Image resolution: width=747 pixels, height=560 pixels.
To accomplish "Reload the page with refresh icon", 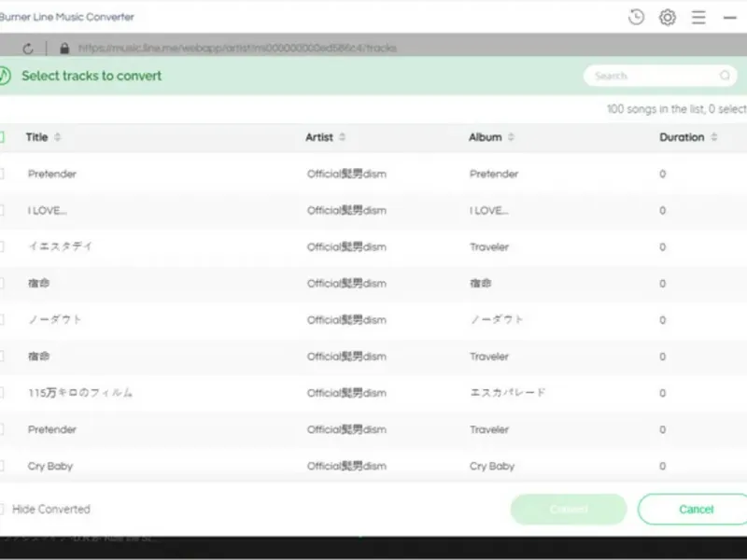I will [x=28, y=49].
